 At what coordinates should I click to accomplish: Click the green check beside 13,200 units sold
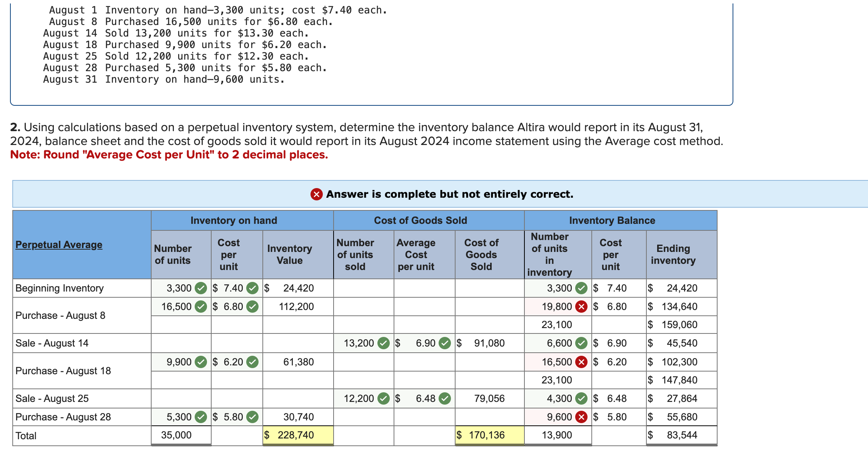point(383,343)
